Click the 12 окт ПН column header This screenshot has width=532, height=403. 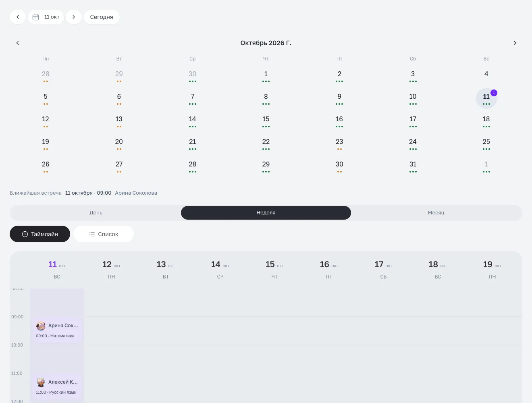pos(111,270)
